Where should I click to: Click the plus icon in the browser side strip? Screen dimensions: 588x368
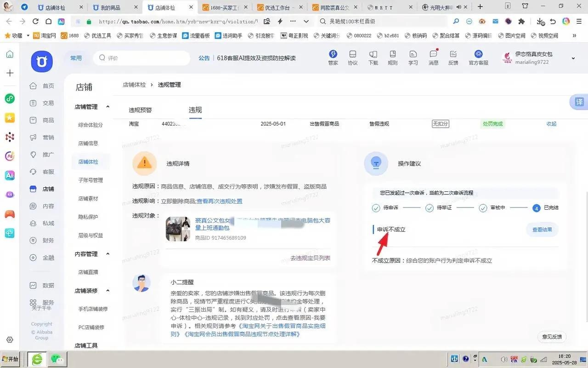[x=10, y=73]
